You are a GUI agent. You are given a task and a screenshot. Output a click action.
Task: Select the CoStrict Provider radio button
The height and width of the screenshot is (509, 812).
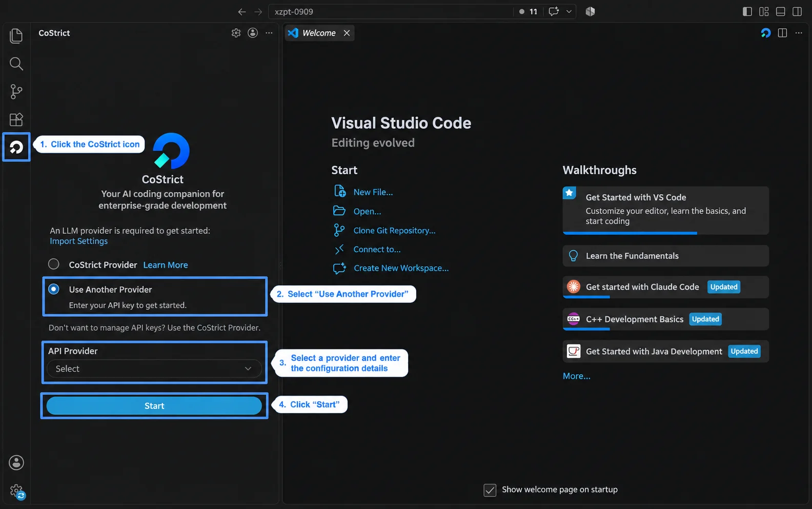[54, 264]
